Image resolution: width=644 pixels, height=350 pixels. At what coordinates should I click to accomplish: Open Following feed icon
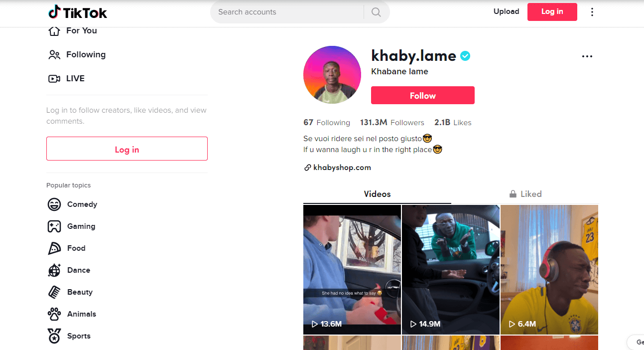tap(54, 55)
